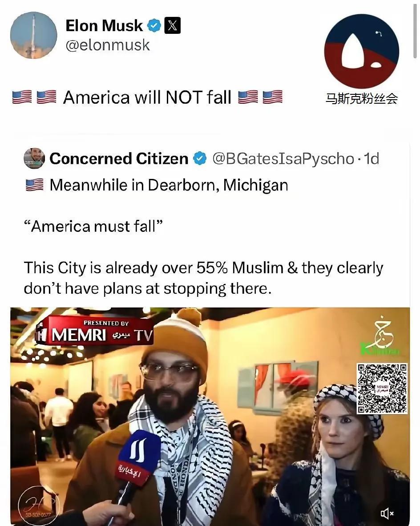Click the Elon Musk display name
This screenshot has width=420, height=526.
[104, 25]
